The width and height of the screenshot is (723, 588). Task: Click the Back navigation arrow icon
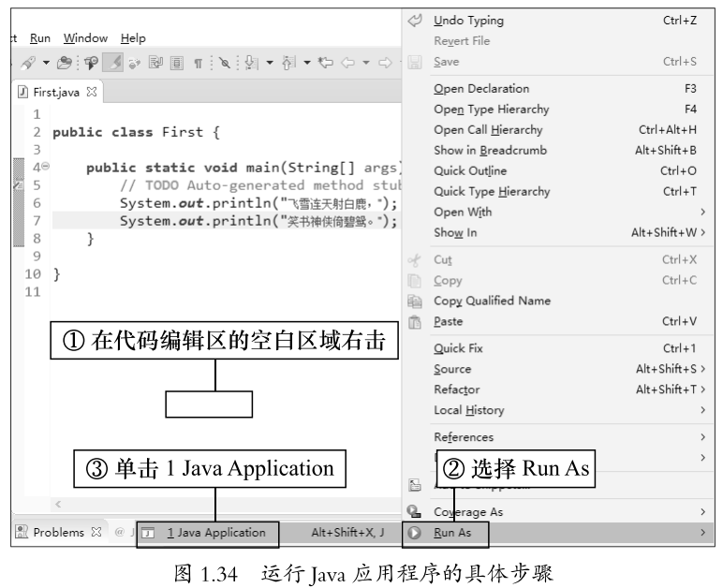coord(347,62)
